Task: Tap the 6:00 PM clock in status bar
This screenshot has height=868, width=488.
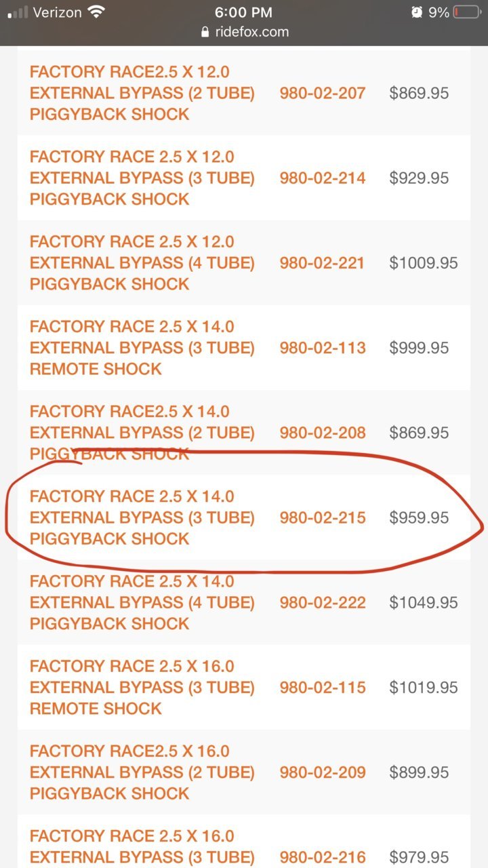Action: [243, 12]
